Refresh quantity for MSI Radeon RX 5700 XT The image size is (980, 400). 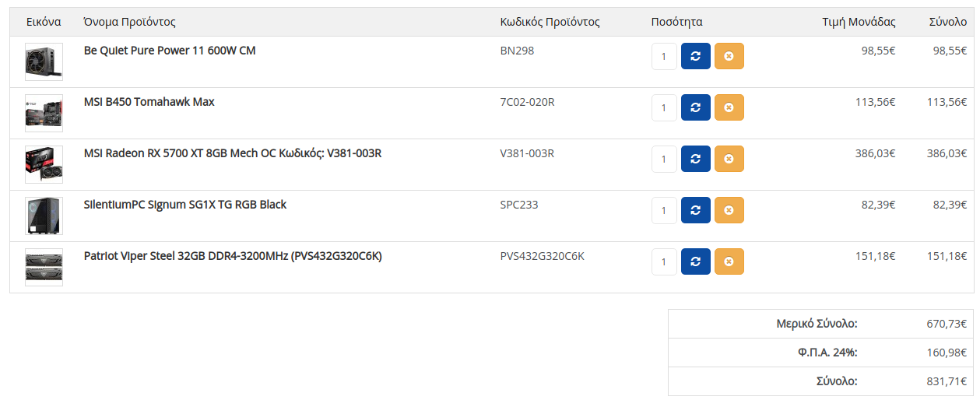point(696,159)
